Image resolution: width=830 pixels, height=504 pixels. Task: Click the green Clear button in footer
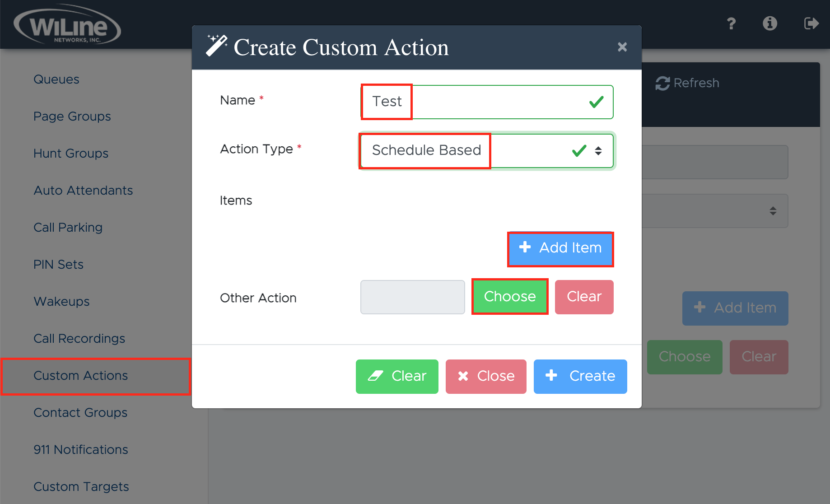point(396,376)
